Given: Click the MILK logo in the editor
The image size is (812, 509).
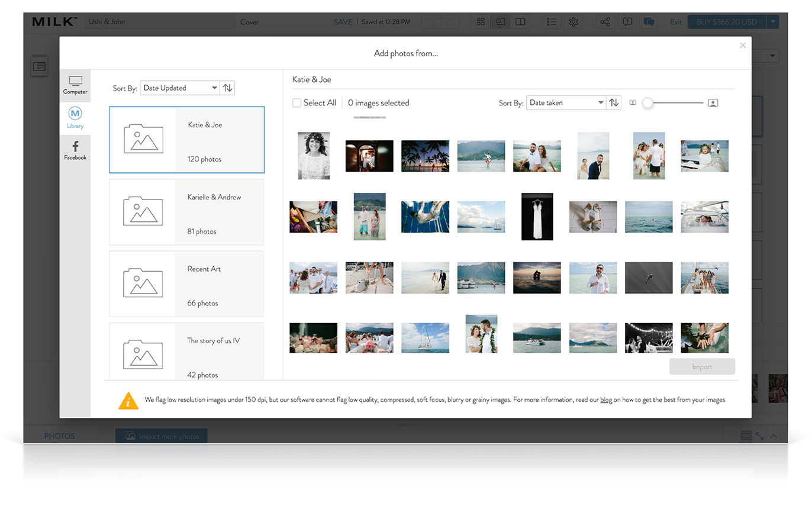Looking at the screenshot, I should 54,22.
